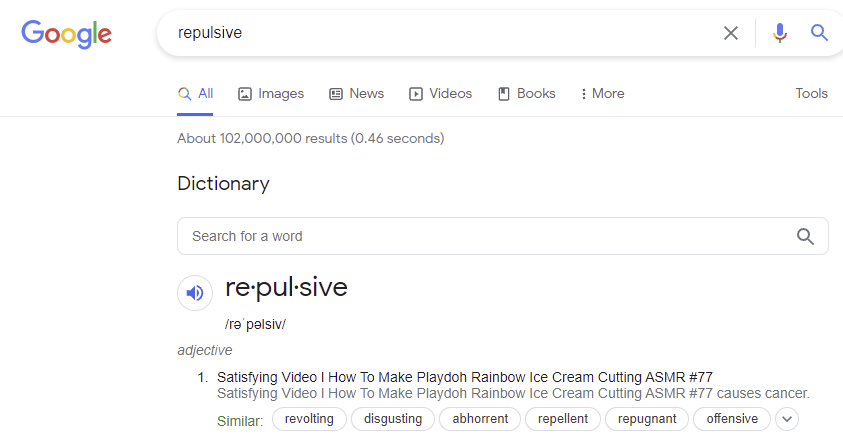Choose the 'abhorrent' synonym chip
The width and height of the screenshot is (843, 437).
[480, 419]
